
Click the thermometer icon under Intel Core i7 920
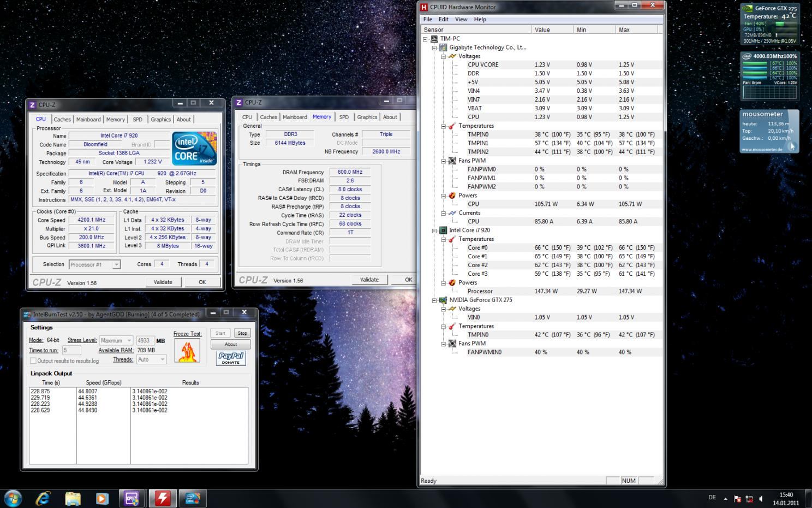(x=452, y=239)
